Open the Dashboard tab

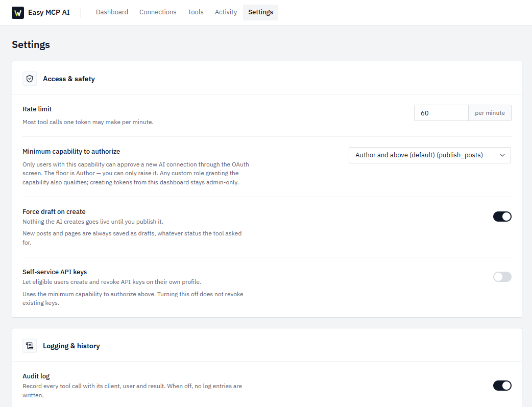point(112,12)
